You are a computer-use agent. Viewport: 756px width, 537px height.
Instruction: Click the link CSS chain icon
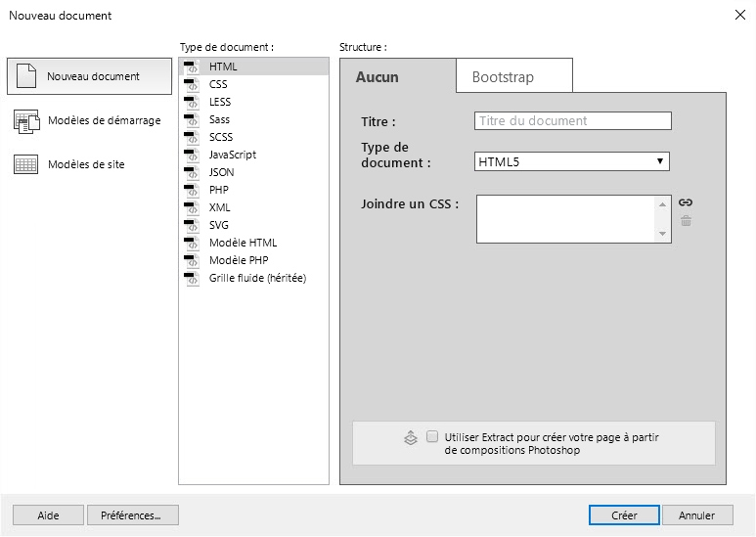686,203
